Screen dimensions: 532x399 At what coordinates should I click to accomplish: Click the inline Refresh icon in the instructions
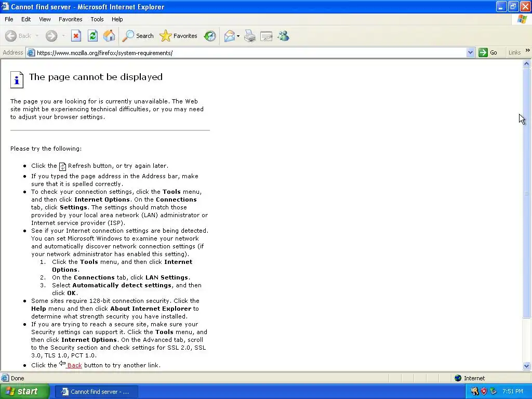click(x=62, y=166)
